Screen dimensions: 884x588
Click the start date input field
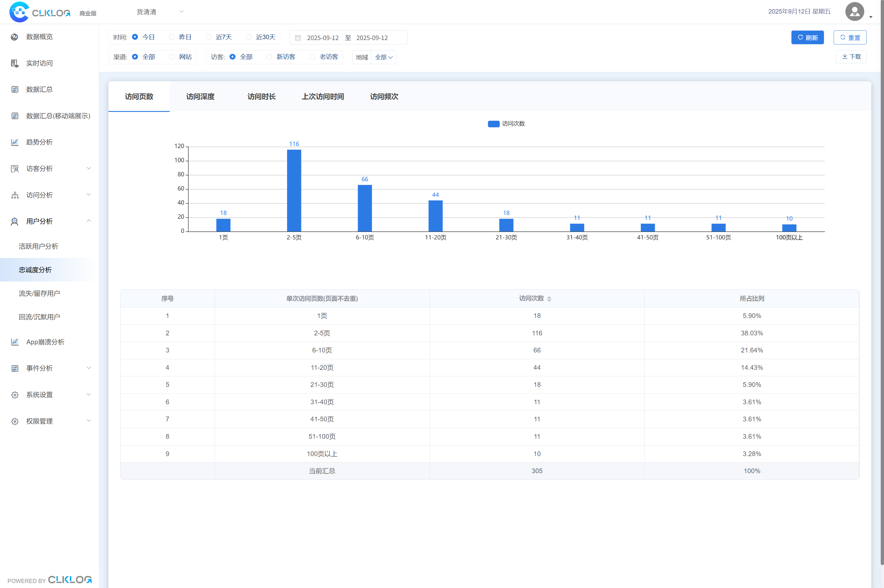point(322,38)
